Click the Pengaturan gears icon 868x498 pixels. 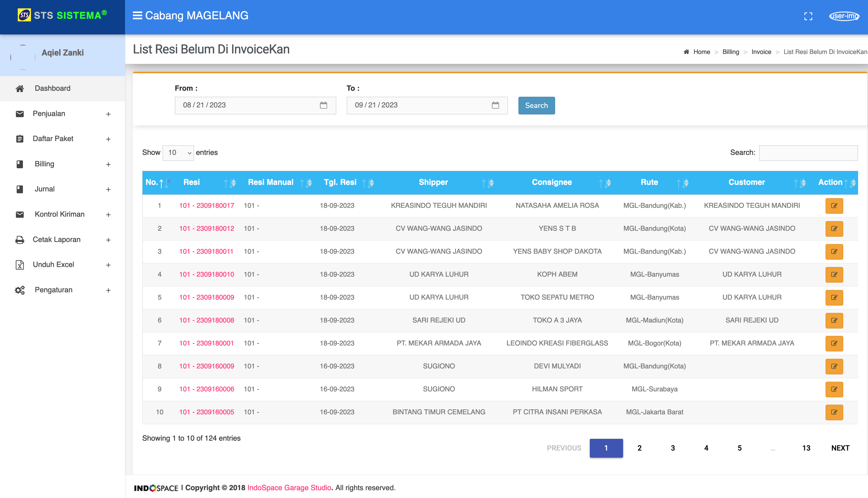pos(20,290)
